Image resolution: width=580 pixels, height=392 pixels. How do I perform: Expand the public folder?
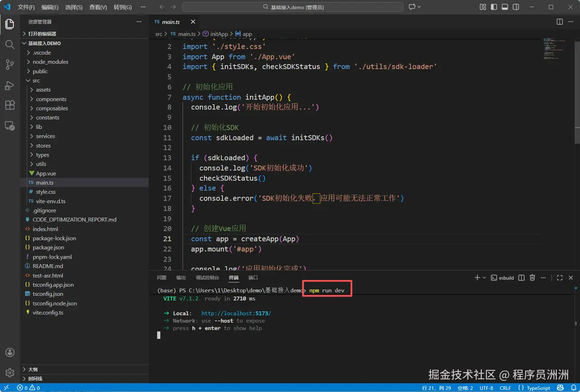(x=84, y=71)
